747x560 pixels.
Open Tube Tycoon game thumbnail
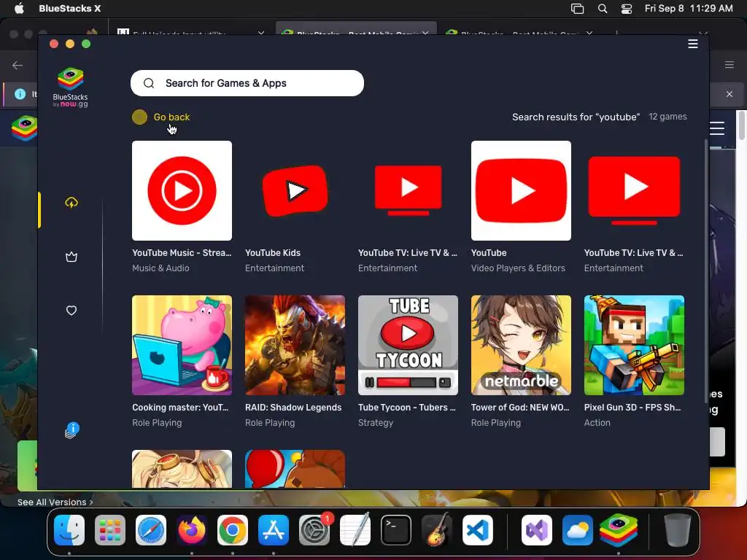(x=408, y=345)
